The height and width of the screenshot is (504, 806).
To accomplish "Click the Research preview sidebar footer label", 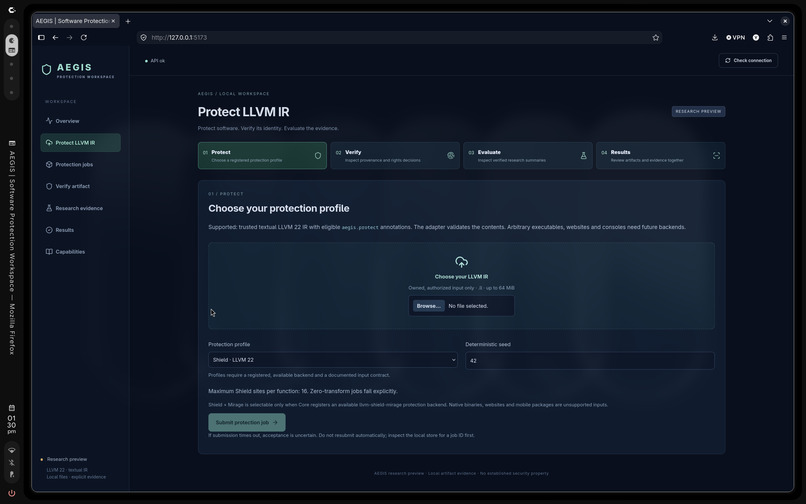I will point(67,459).
